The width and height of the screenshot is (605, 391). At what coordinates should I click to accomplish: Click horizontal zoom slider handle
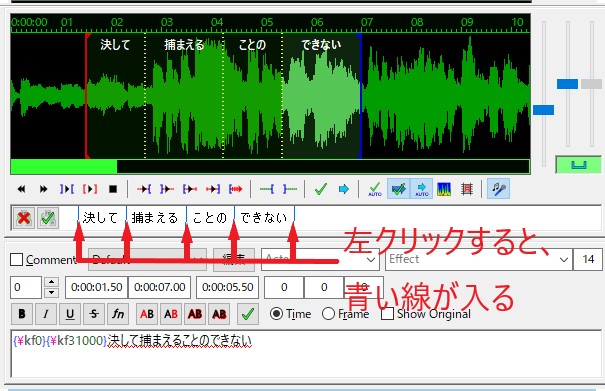tap(543, 110)
